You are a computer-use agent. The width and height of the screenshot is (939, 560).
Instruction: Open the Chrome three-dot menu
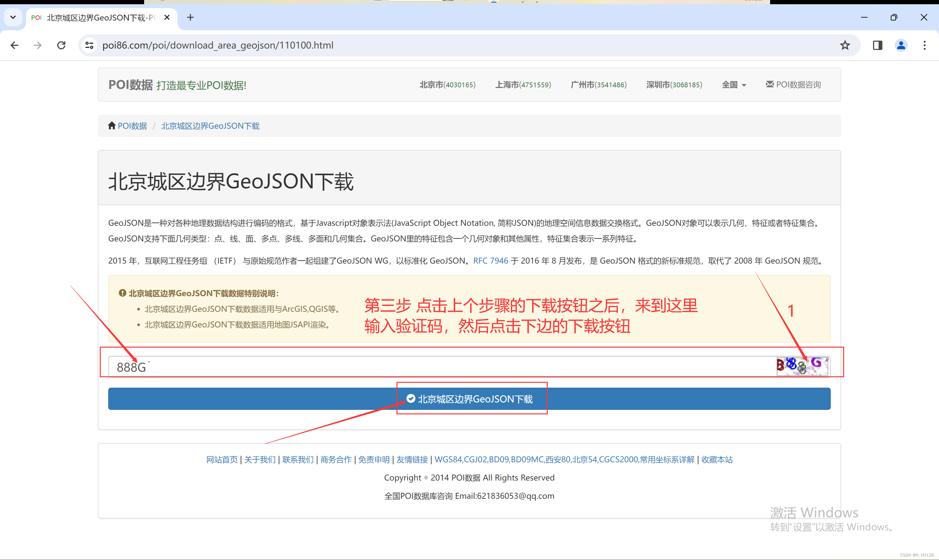pyautogui.click(x=924, y=45)
